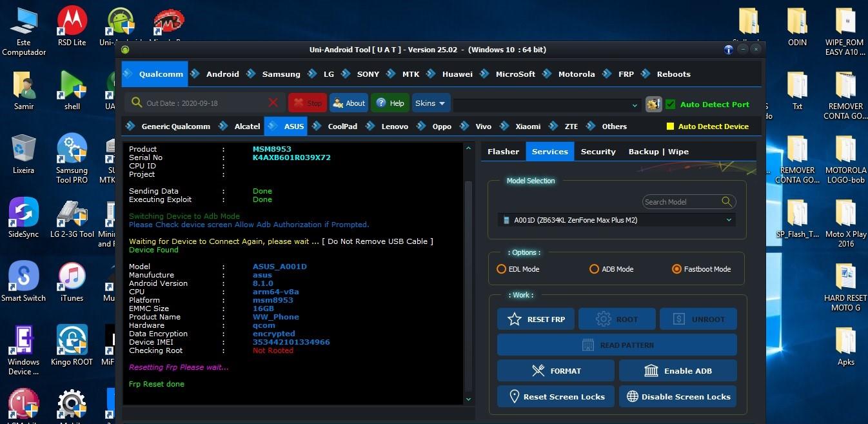Open Este Computador on the desktop
Screen dimensions: 868x424
[24, 31]
